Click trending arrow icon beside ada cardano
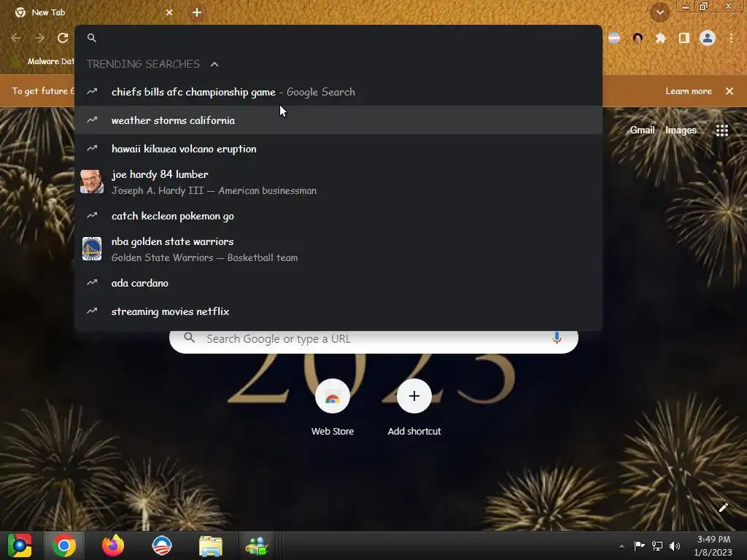This screenshot has width=747, height=560. (x=92, y=283)
